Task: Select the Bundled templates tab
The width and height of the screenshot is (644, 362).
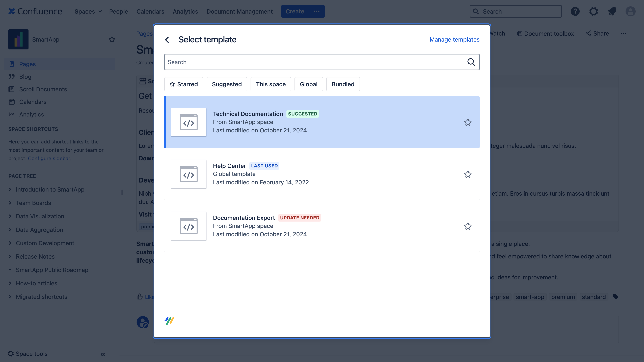Action: [x=343, y=84]
